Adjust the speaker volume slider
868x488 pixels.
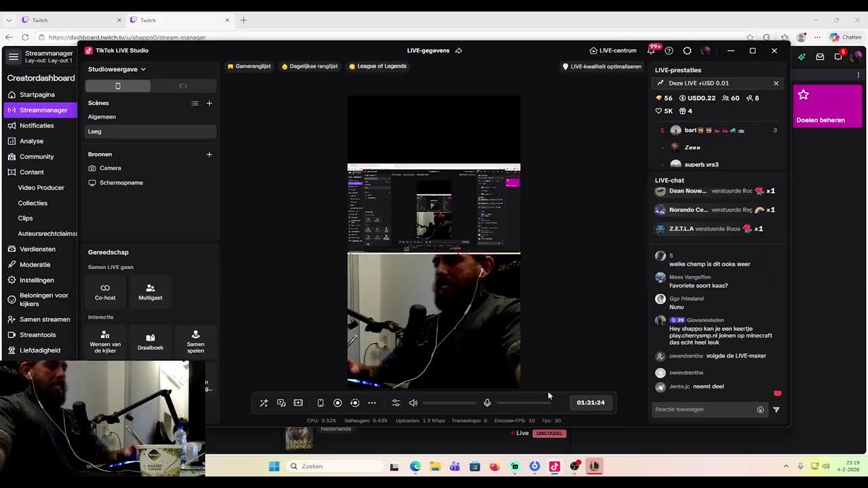click(x=449, y=403)
